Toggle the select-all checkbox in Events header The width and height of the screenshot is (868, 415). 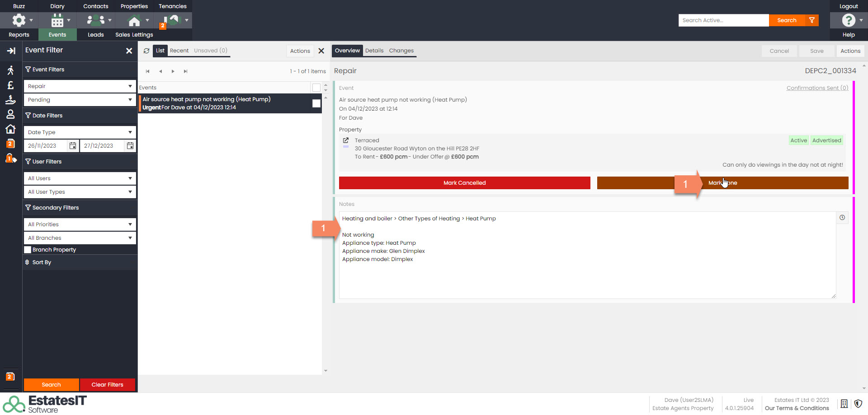coord(316,88)
